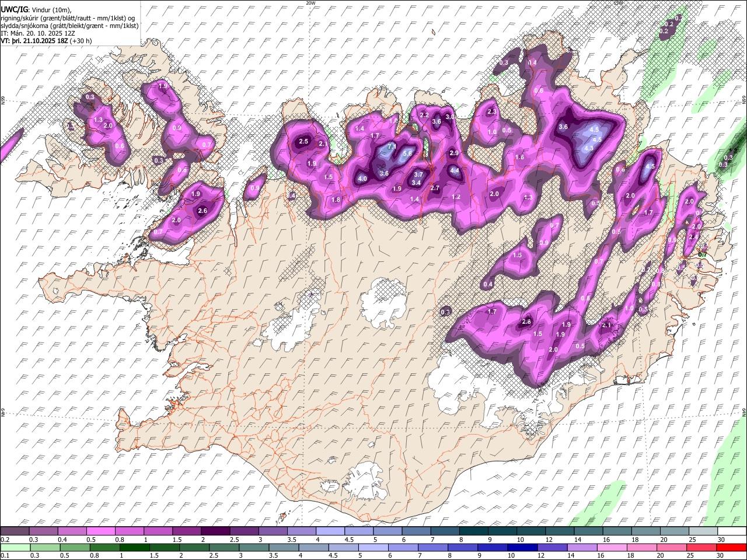
Task: Click the 2.8 snowfall value
Action: [526, 322]
